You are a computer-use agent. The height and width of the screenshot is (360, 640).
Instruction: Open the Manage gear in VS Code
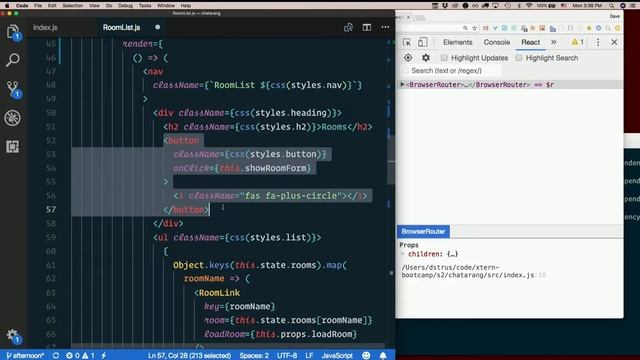pyautogui.click(x=13, y=336)
